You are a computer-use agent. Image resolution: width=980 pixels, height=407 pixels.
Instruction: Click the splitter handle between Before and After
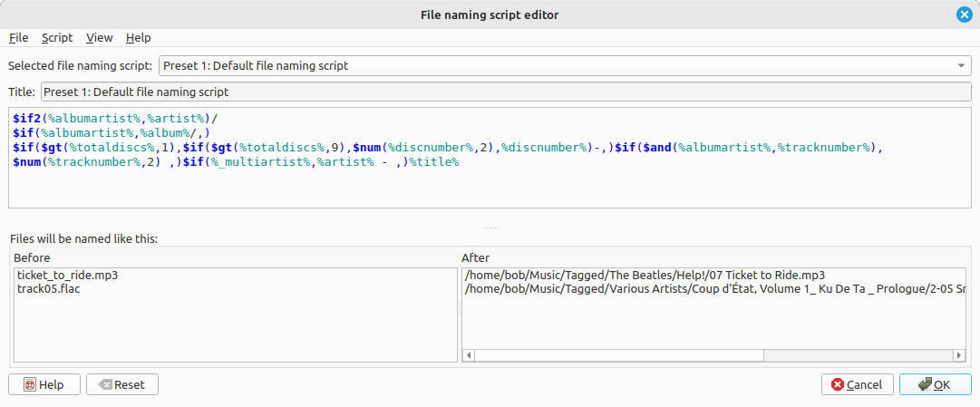click(x=460, y=308)
